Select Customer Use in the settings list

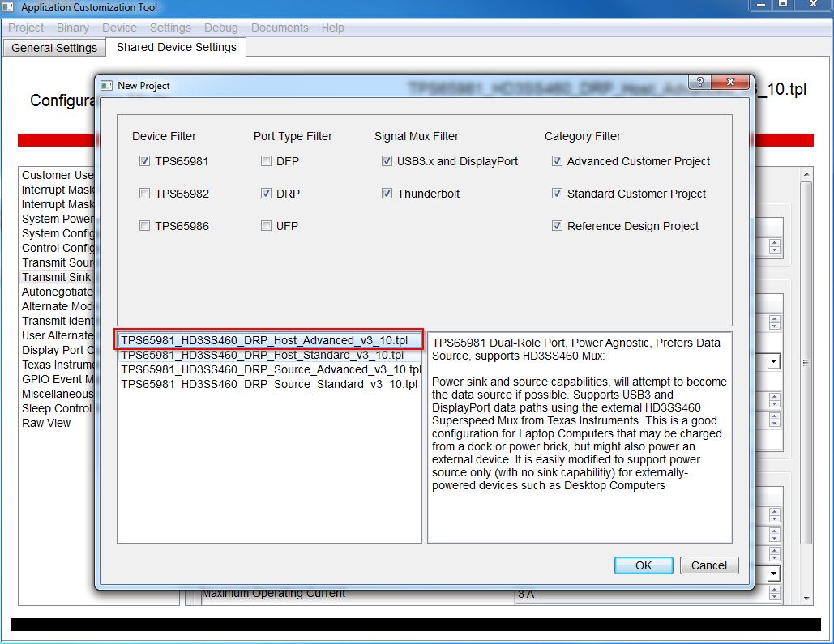[x=58, y=175]
